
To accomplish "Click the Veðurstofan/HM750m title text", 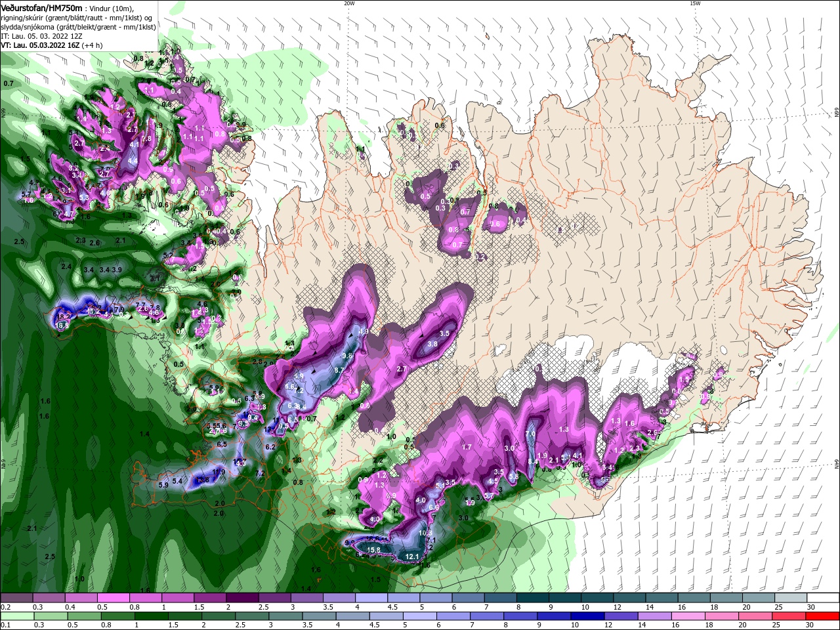I will 41,7.
